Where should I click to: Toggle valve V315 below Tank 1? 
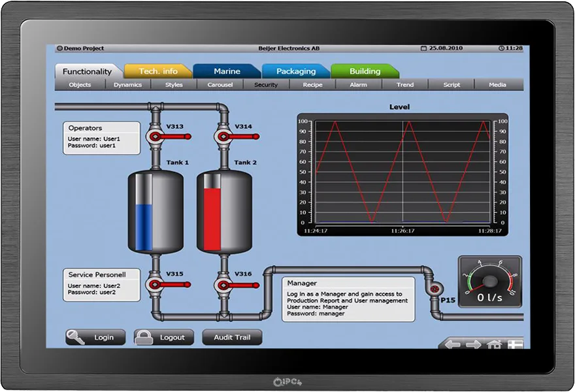point(155,284)
